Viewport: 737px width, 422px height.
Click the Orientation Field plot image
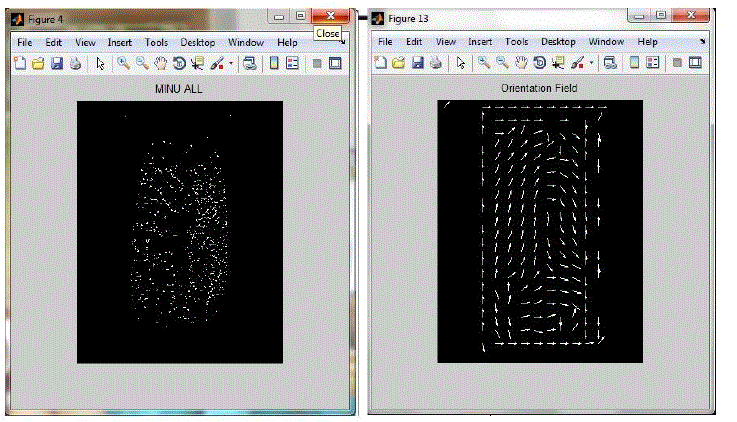coord(541,231)
